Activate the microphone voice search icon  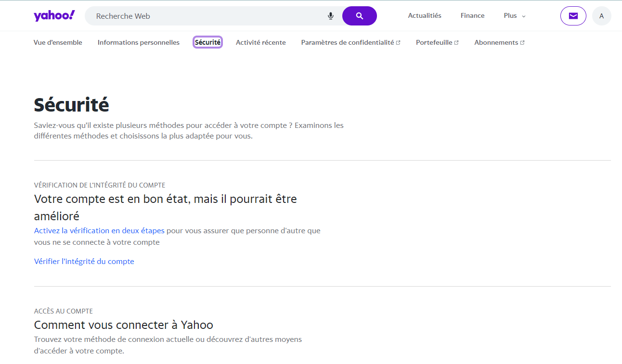[331, 16]
